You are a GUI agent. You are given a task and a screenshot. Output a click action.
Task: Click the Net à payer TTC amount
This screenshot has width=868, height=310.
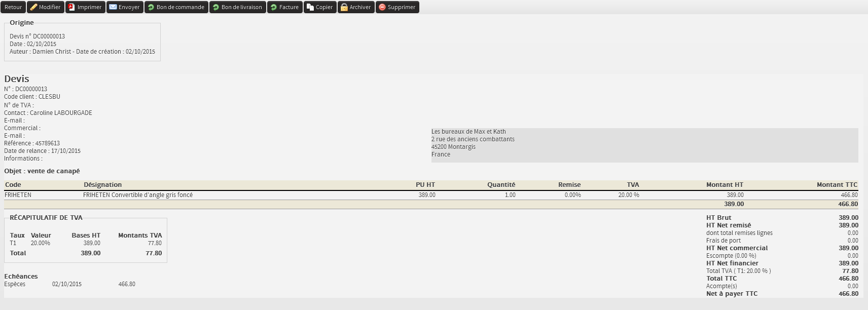[x=848, y=294]
